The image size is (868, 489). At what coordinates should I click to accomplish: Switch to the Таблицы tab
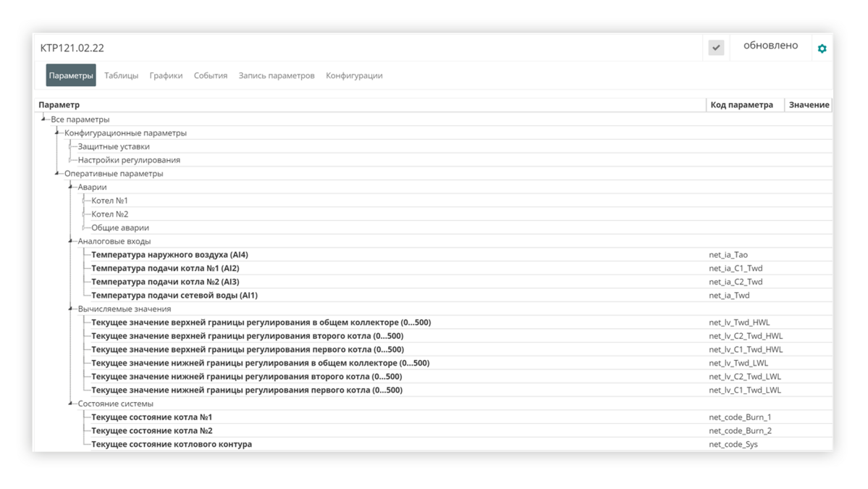tap(121, 75)
